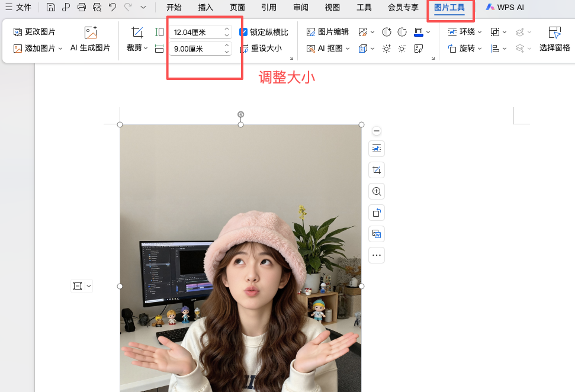
Task: Click the decrease contrast icon
Action: (x=402, y=32)
